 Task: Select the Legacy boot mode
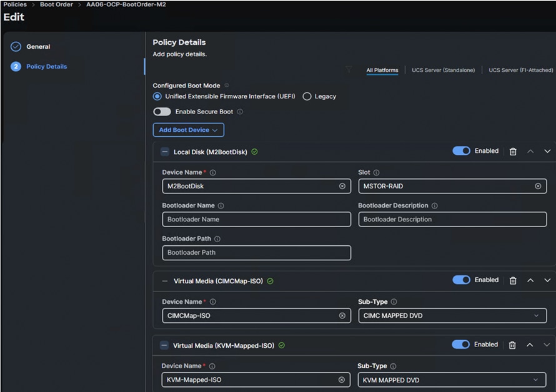tap(307, 96)
